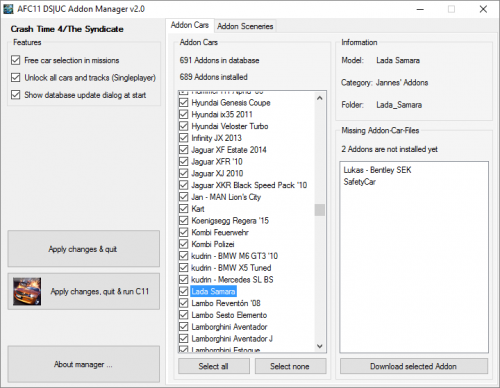Uncheck Koenigsegg Regera '15 checkbox

pyautogui.click(x=184, y=221)
